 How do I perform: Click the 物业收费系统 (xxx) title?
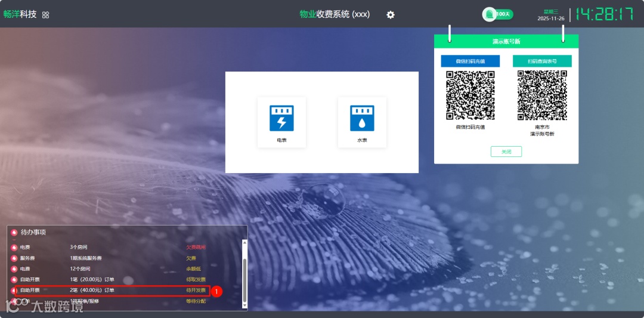pos(335,14)
